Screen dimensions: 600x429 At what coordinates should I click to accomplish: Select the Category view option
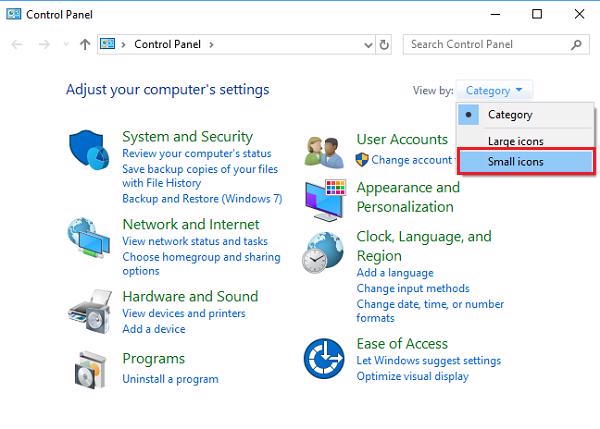pos(510,115)
